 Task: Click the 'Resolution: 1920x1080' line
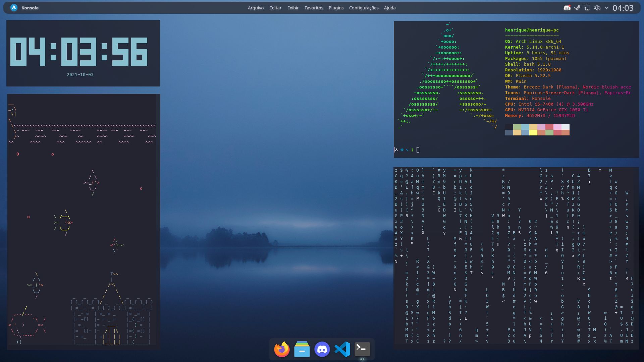pos(533,70)
